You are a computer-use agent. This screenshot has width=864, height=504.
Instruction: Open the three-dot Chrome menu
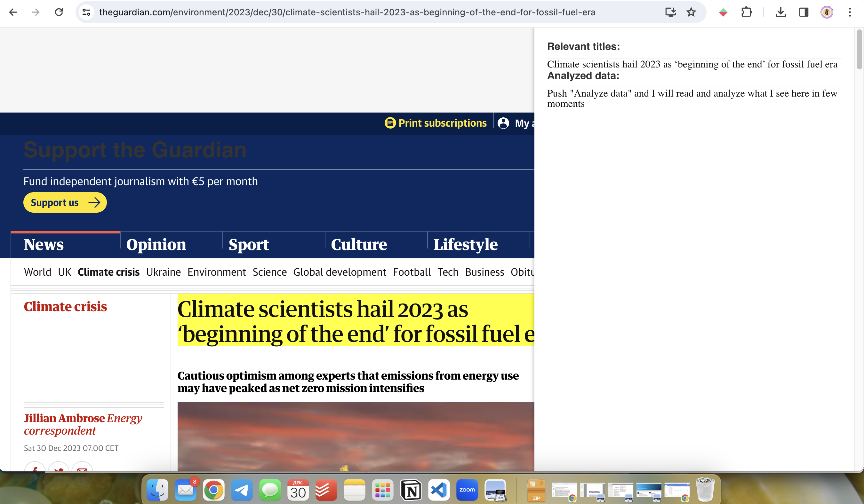coord(850,12)
